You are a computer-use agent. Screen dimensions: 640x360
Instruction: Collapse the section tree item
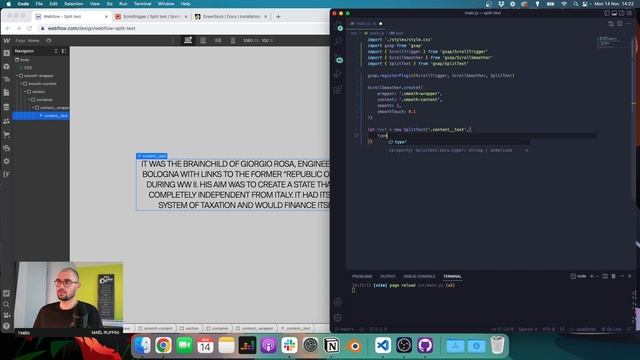pyautogui.click(x=25, y=92)
